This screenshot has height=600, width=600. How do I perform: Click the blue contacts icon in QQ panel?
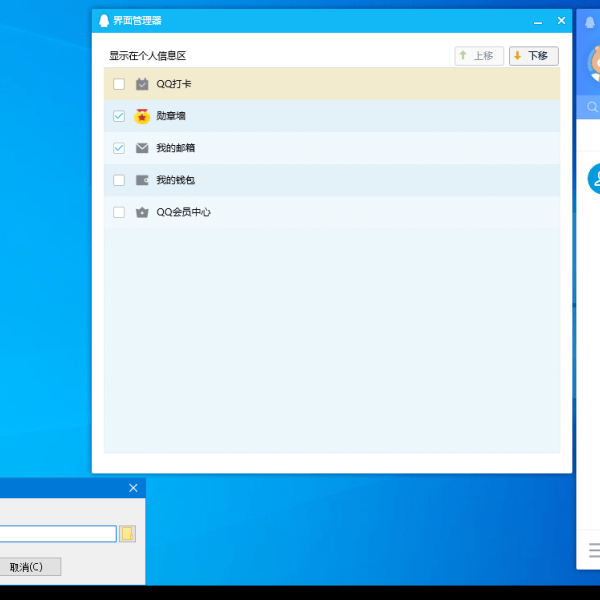[x=594, y=178]
